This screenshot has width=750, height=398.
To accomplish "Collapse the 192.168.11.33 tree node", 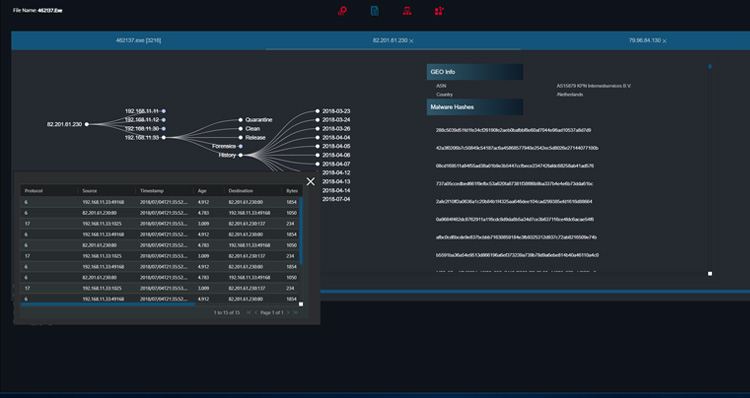I will (x=164, y=137).
